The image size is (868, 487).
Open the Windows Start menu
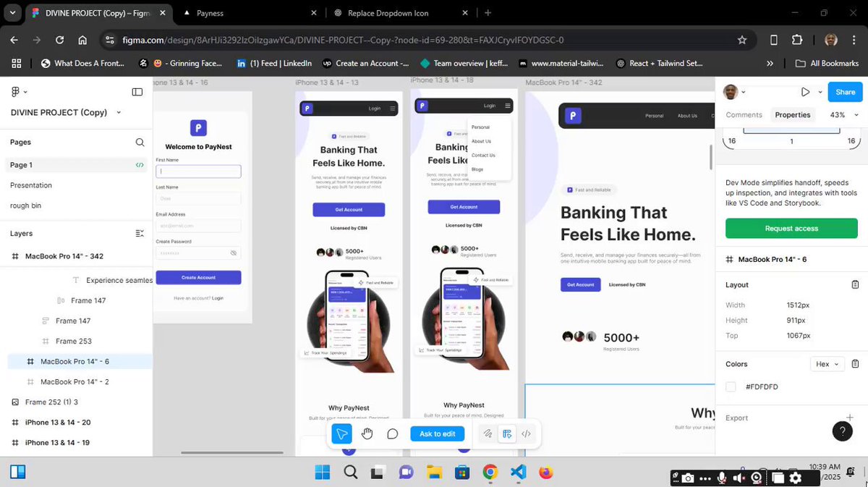(322, 473)
